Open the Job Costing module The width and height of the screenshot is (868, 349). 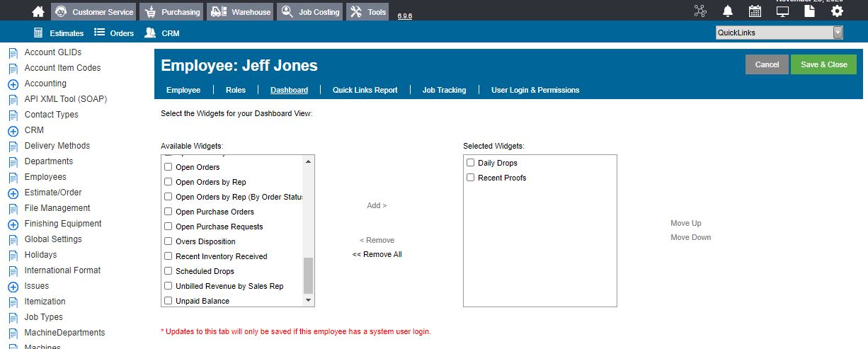(309, 11)
